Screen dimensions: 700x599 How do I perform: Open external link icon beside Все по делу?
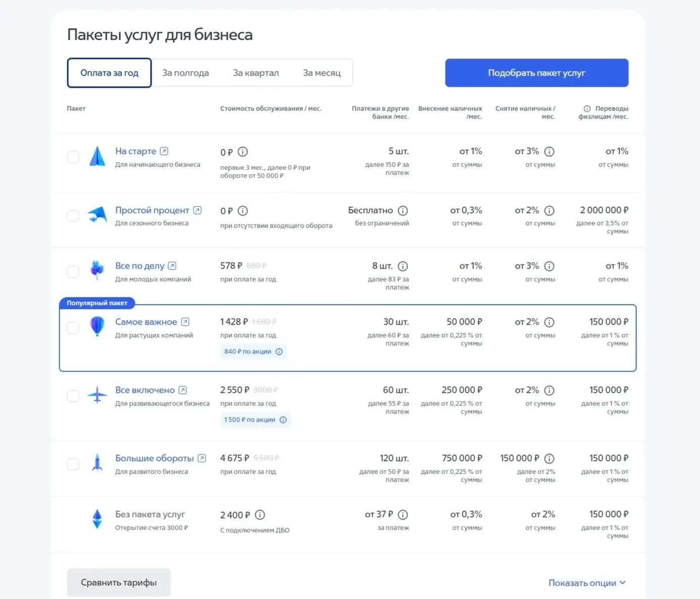[172, 266]
